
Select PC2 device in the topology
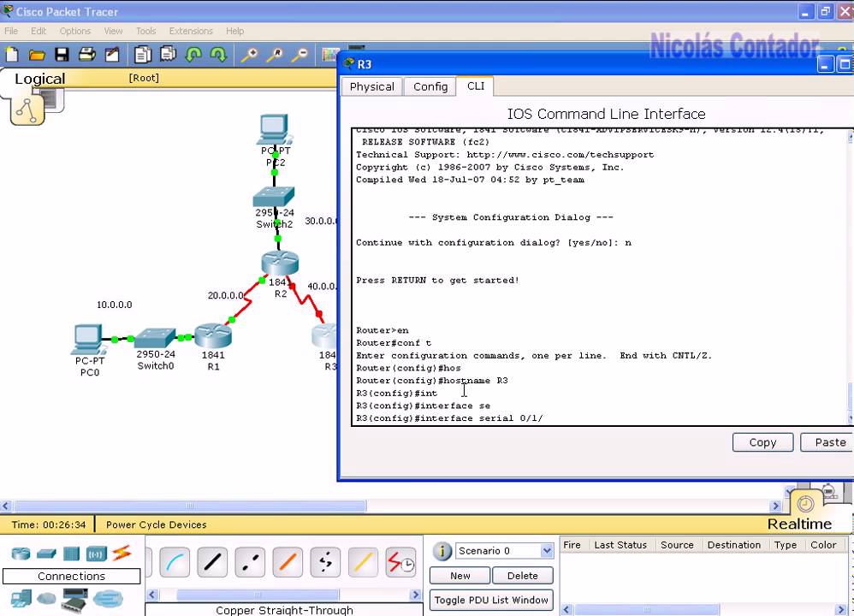click(x=274, y=130)
